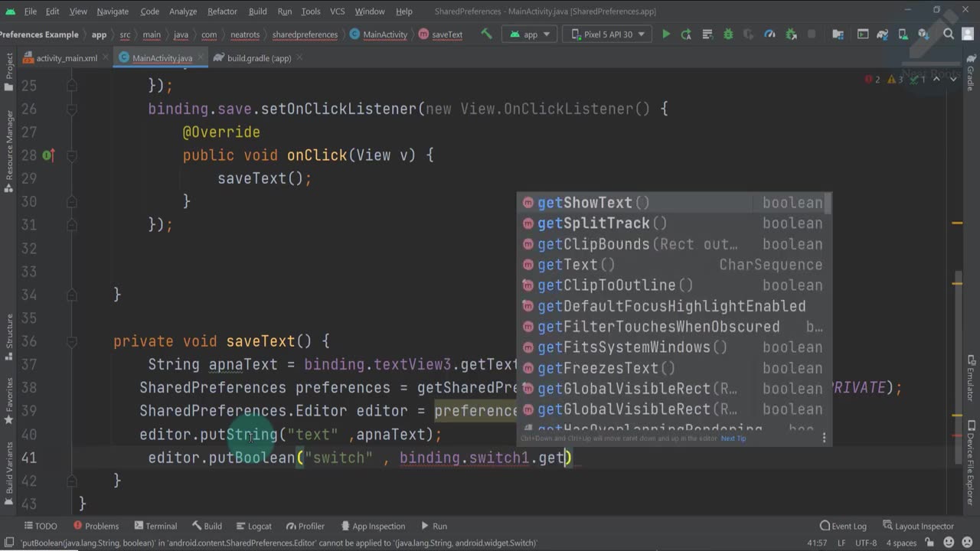Click Apply Code Changes icon
The height and width of the screenshot is (551, 980).
pyautogui.click(x=707, y=34)
